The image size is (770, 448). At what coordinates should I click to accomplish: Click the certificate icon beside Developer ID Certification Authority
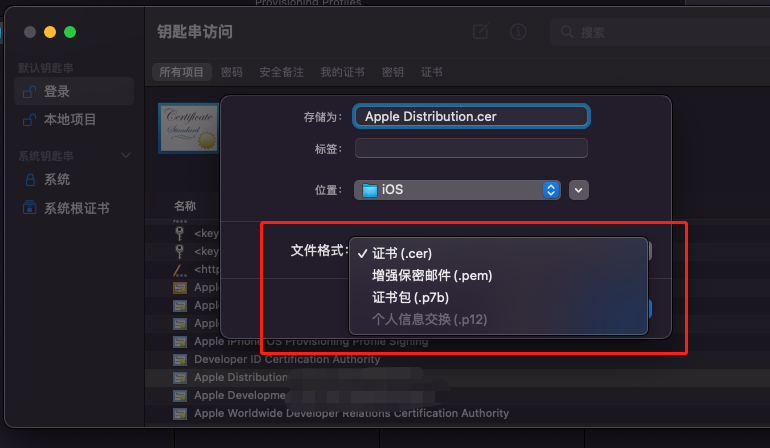click(180, 359)
